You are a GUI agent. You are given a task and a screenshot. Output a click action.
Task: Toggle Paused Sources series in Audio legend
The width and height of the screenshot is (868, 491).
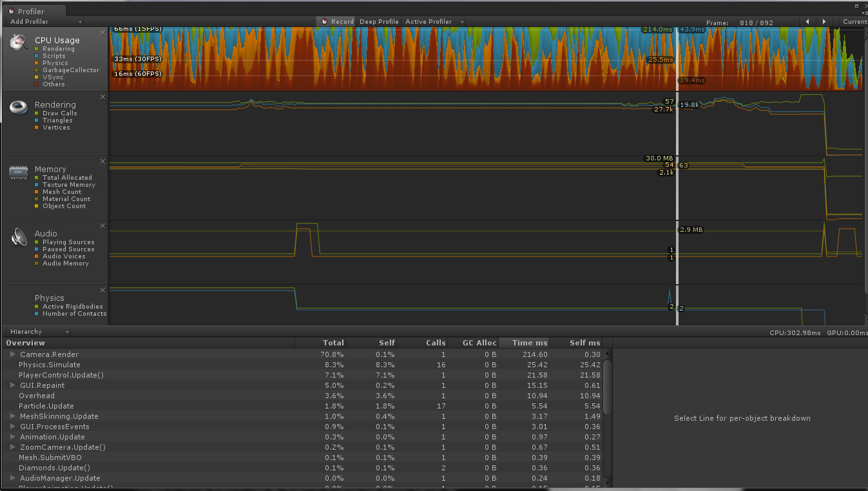coord(37,249)
